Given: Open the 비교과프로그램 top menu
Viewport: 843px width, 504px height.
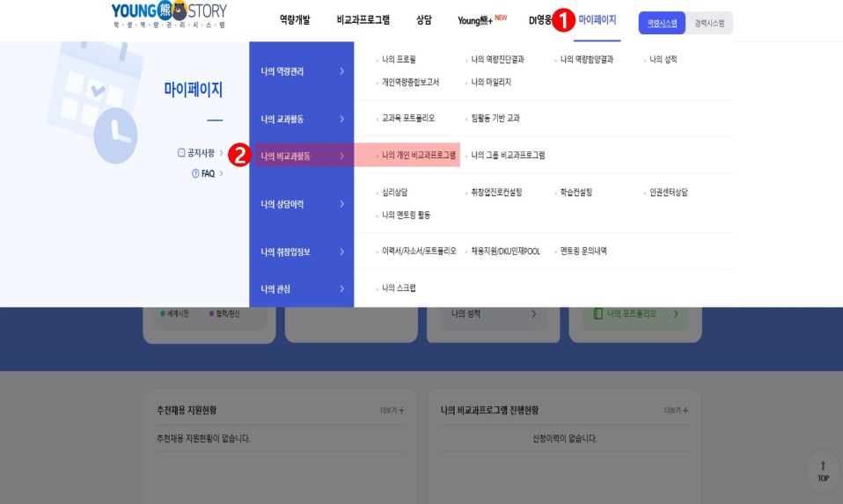Looking at the screenshot, I should [363, 20].
